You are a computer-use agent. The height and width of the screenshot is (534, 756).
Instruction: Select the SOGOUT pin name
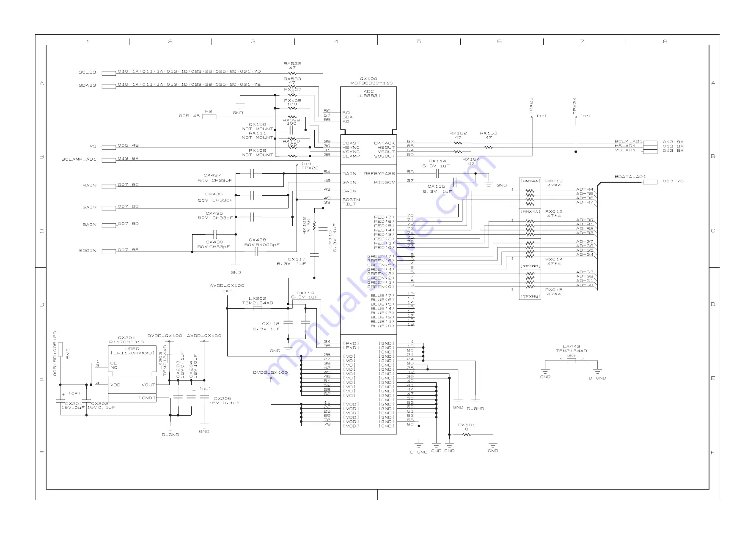(384, 156)
